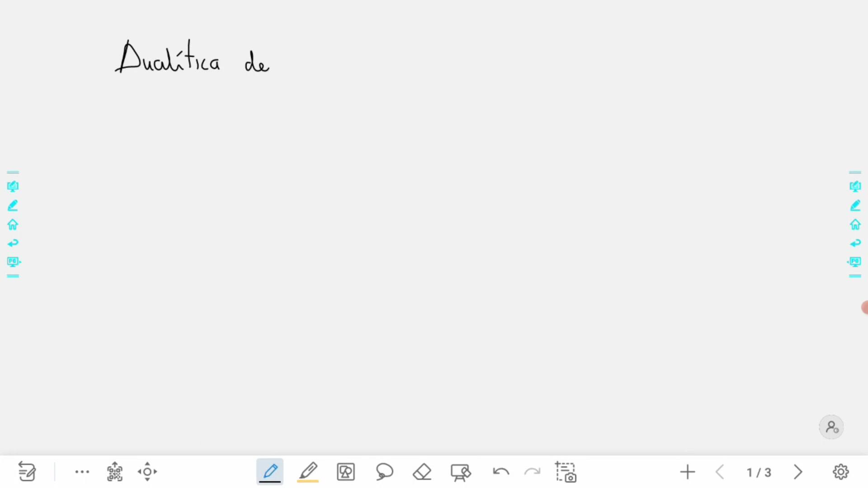This screenshot has height=488, width=868.
Task: Open the QR code share icon
Action: click(x=114, y=472)
